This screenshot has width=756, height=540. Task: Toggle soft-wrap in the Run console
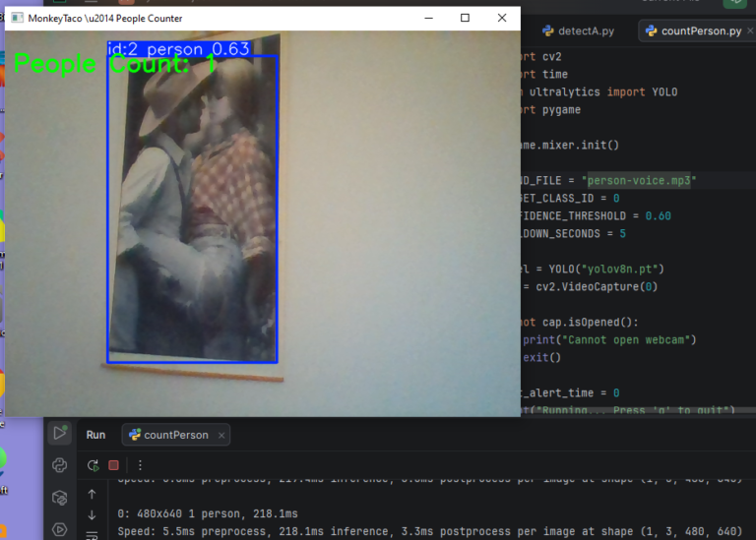pyautogui.click(x=93, y=535)
